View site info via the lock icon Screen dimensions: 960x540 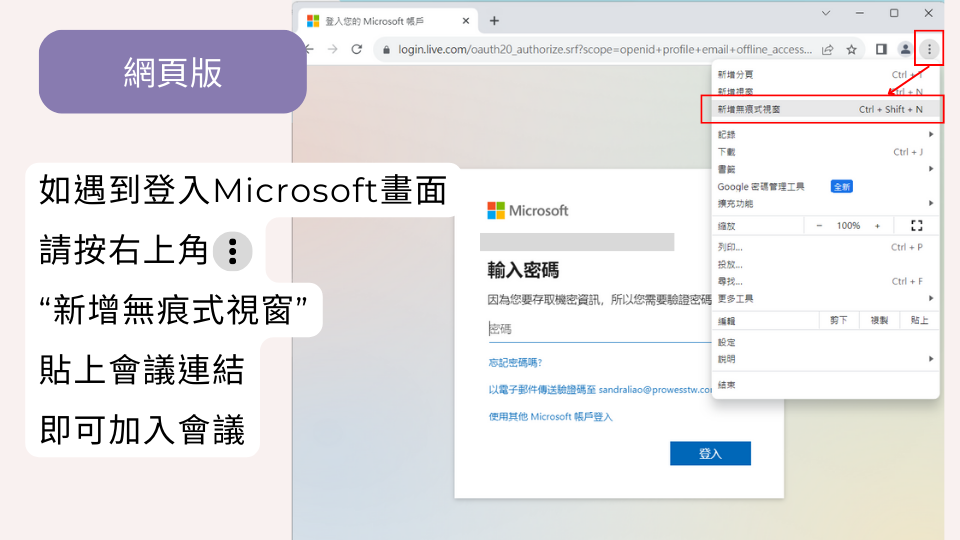coord(386,50)
